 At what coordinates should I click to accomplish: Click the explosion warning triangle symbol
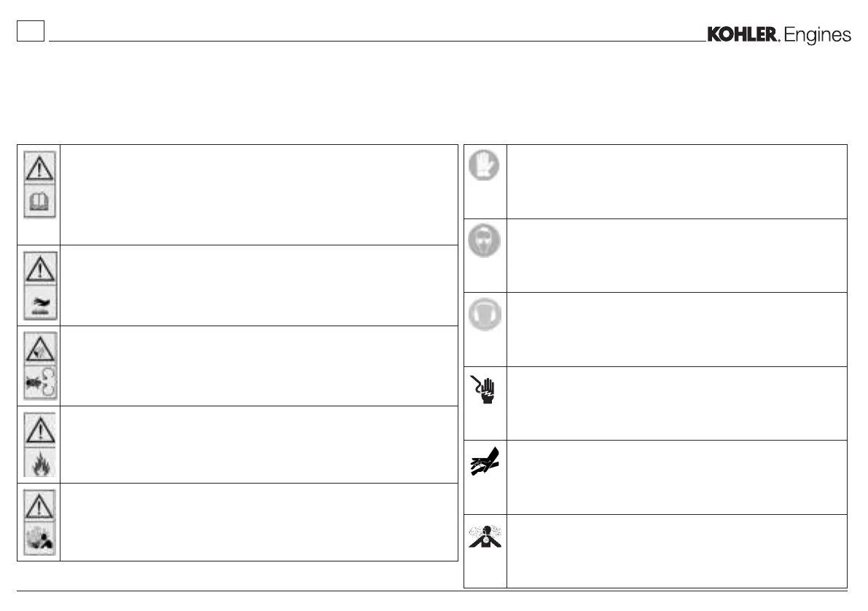[38, 347]
